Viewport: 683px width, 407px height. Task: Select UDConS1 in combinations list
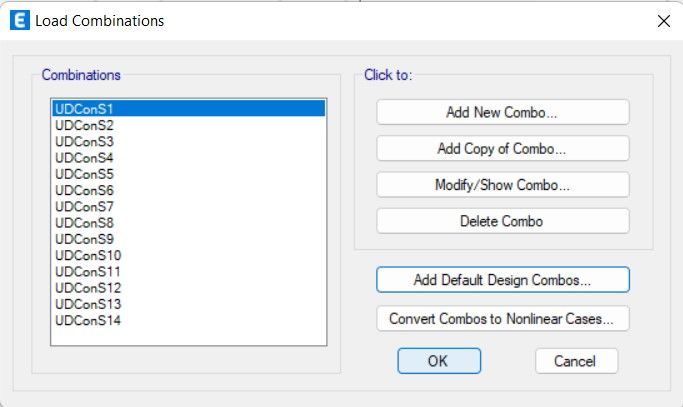pos(189,109)
